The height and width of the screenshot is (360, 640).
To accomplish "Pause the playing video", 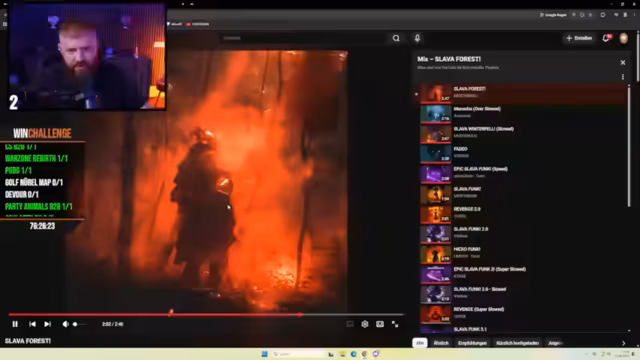I will tap(15, 324).
